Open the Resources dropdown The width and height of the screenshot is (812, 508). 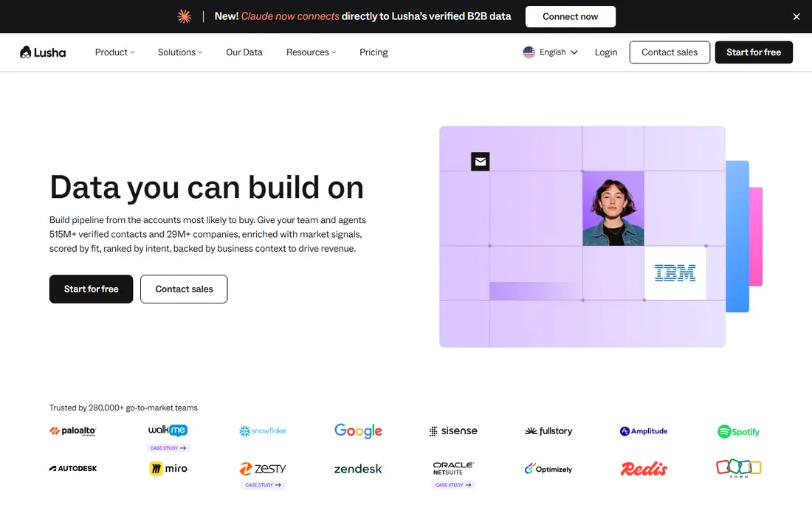(311, 52)
